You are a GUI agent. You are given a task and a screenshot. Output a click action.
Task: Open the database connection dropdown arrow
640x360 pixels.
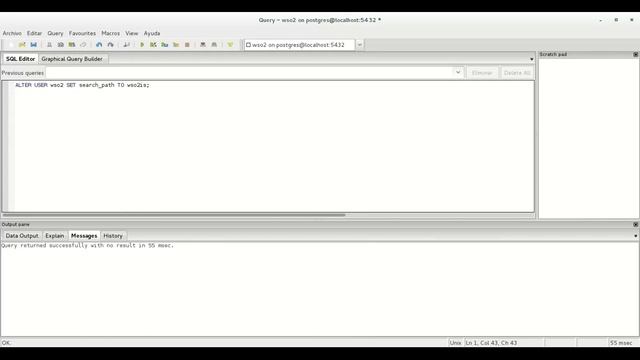360,45
